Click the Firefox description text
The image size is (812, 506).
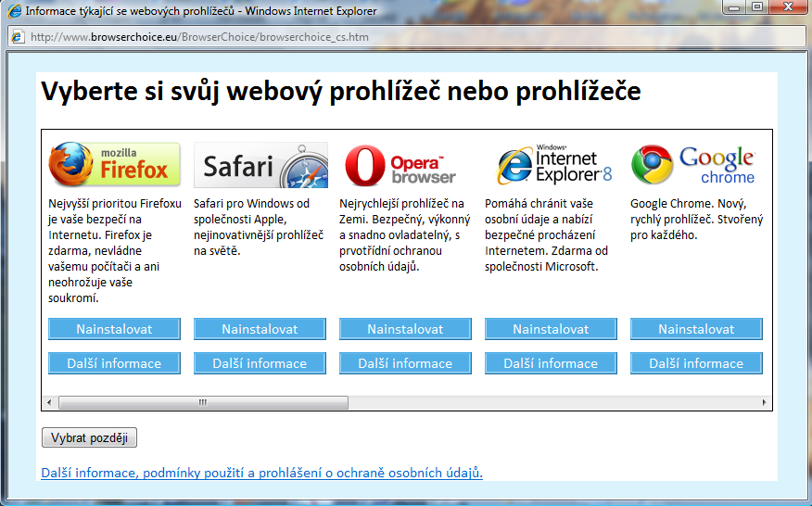(115, 250)
